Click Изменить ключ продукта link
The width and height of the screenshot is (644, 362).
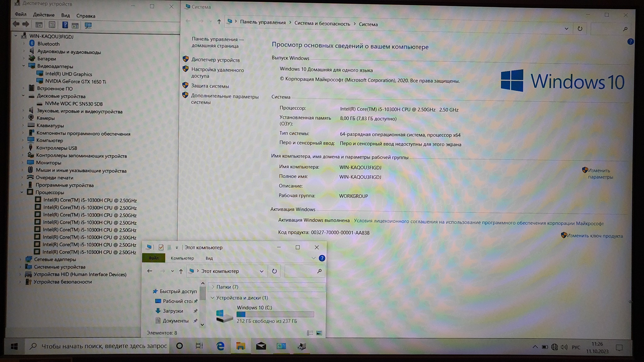(x=594, y=236)
